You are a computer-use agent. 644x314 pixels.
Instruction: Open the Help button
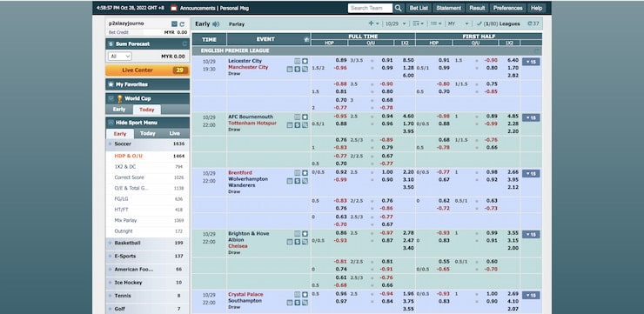click(536, 8)
